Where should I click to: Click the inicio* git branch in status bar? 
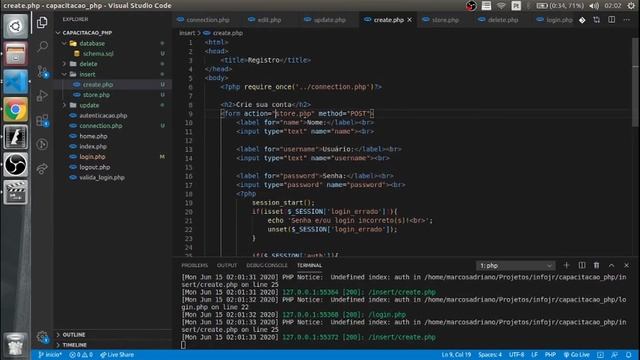[50, 355]
